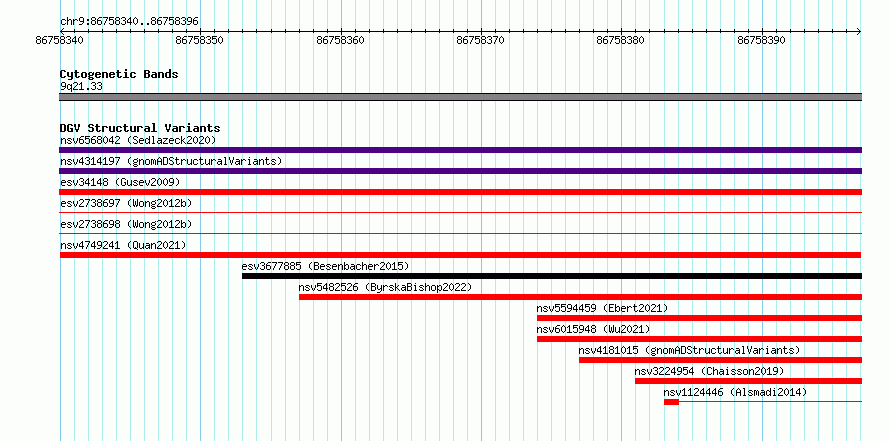Open the nsv4749241 (Quan2021) label
The height and width of the screenshot is (441, 890).
[x=123, y=245]
